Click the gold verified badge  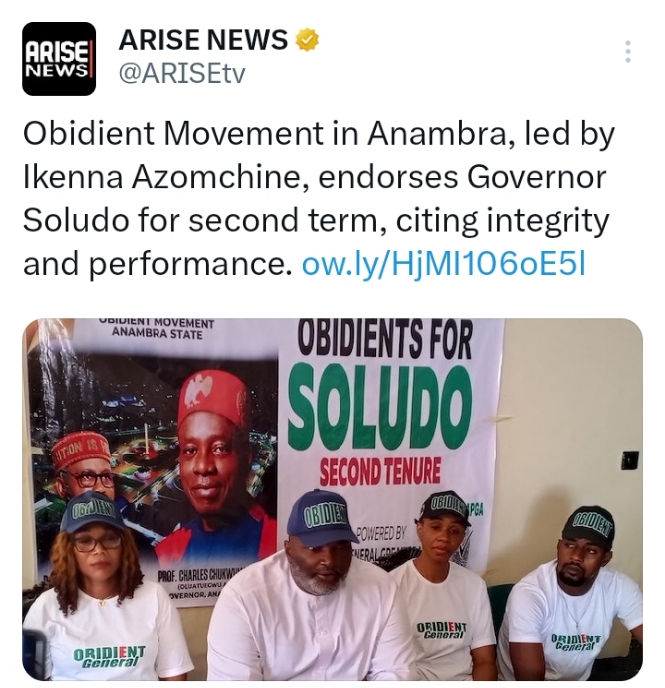click(x=307, y=40)
